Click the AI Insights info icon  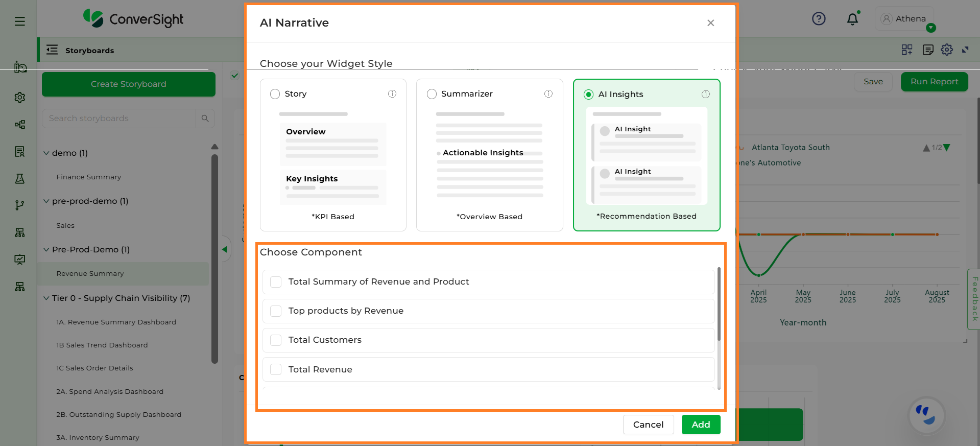706,94
